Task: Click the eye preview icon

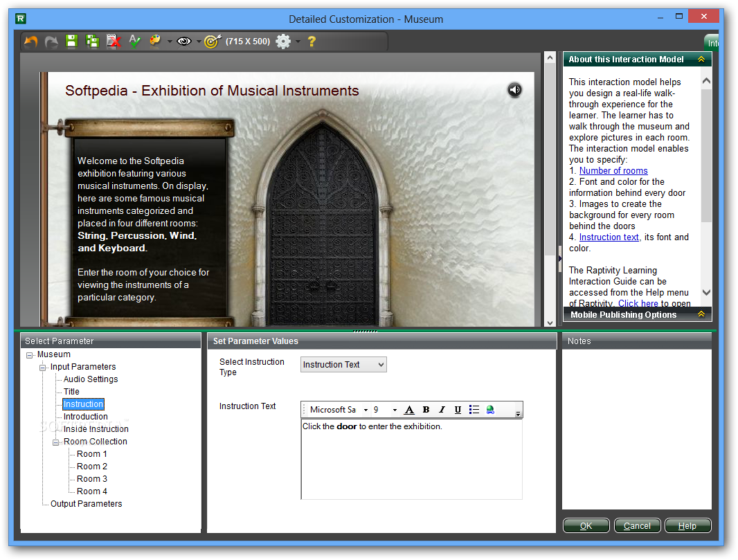Action: [x=183, y=42]
